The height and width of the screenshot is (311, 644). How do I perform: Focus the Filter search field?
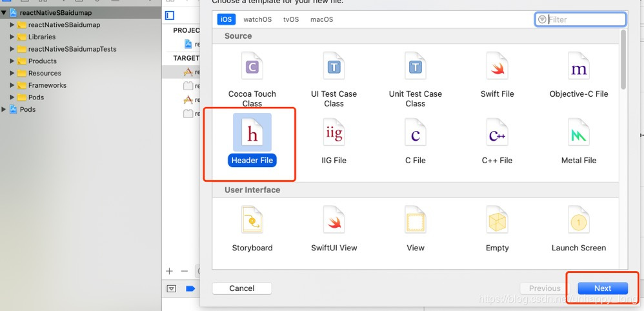[x=581, y=19]
